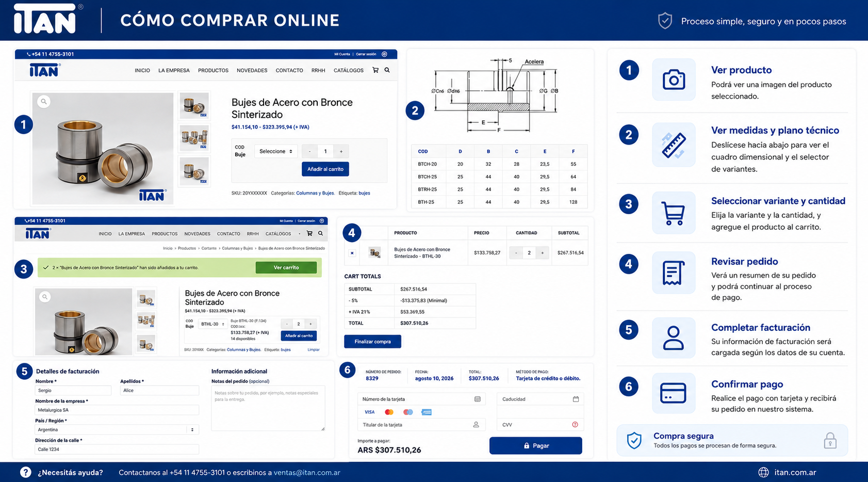Click the cart icon beside Seleccionar variante y cantidad
Viewport: 868px width, 482px height.
[x=674, y=213]
